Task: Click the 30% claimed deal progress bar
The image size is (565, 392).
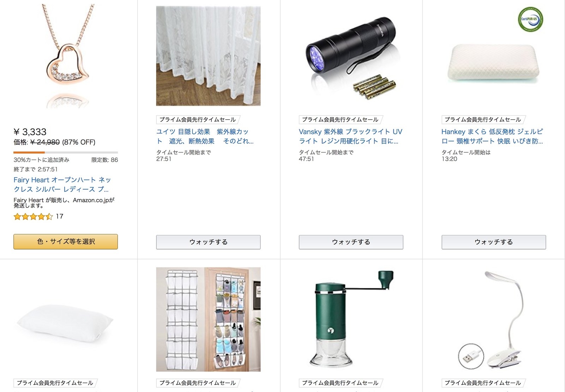Action: pos(66,152)
